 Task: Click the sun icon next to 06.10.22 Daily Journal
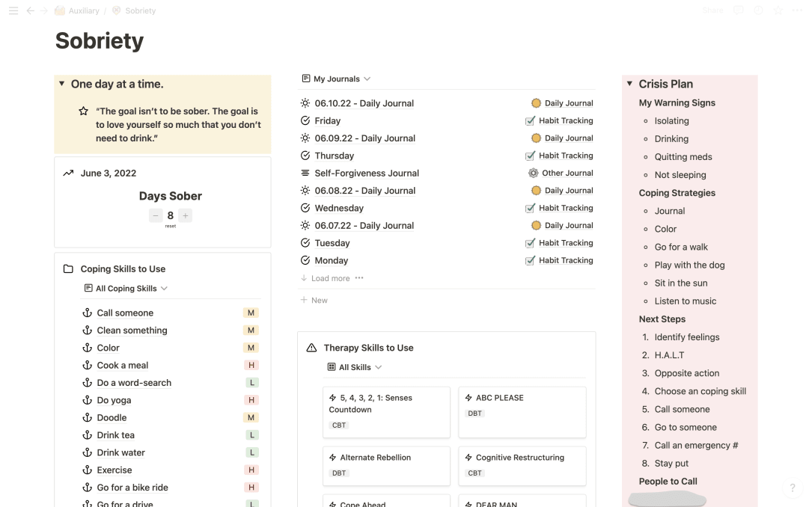(x=305, y=103)
